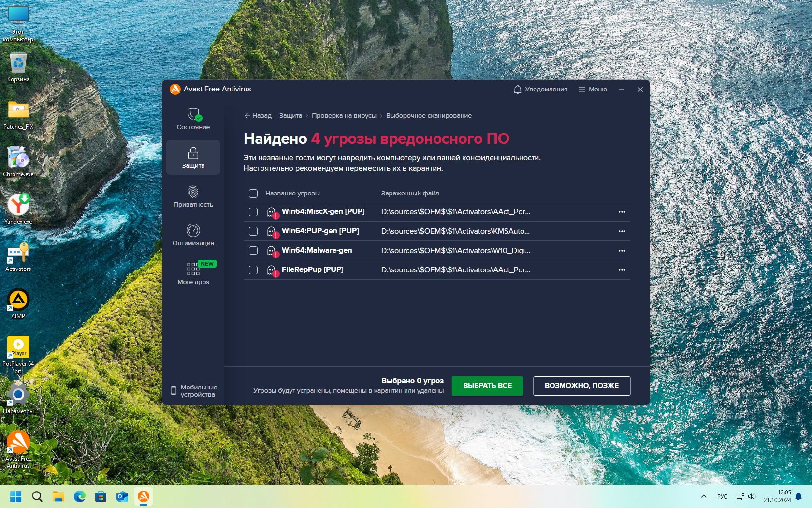
Task: Select the Win64:MiscX-gen [PUP] threat name
Action: [323, 212]
